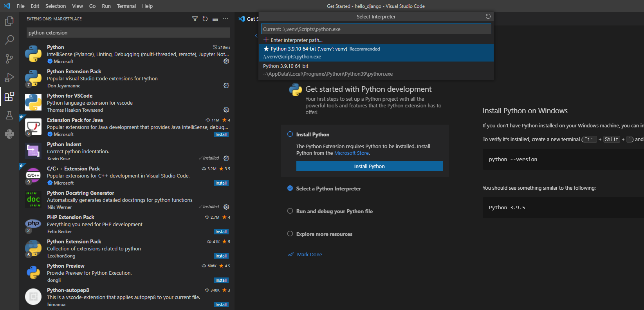644x310 pixels.
Task: Open the Selection menu
Action: click(56, 6)
